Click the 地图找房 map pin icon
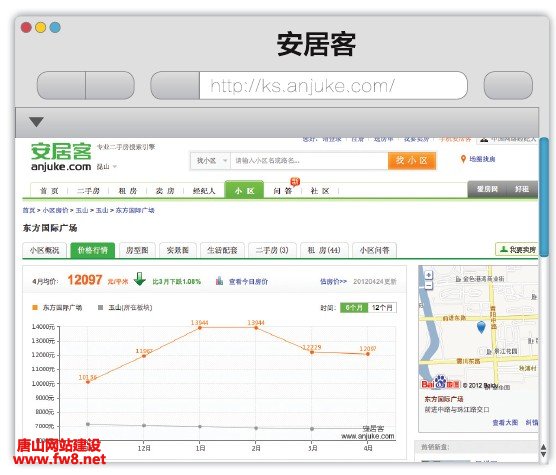Image resolution: width=556 pixels, height=475 pixels. click(463, 159)
